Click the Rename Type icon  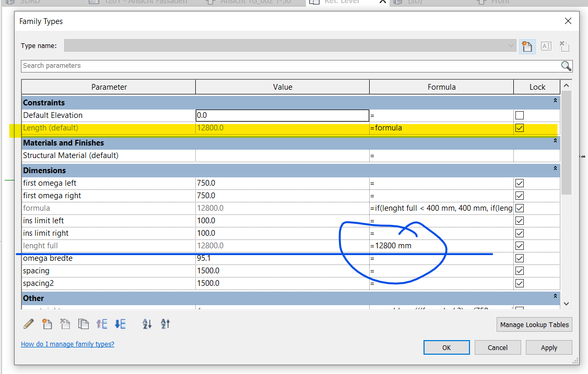click(x=546, y=46)
